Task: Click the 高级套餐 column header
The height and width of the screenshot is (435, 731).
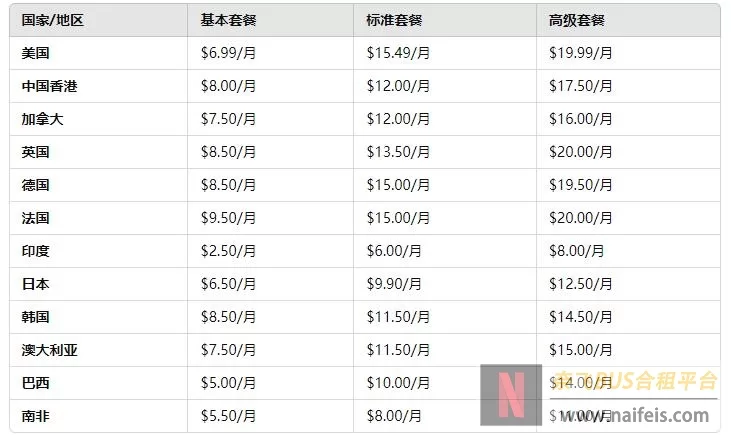Action: [577, 20]
